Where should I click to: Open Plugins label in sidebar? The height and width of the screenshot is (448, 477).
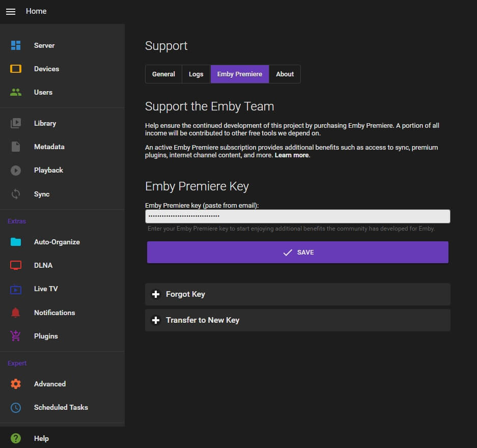46,336
